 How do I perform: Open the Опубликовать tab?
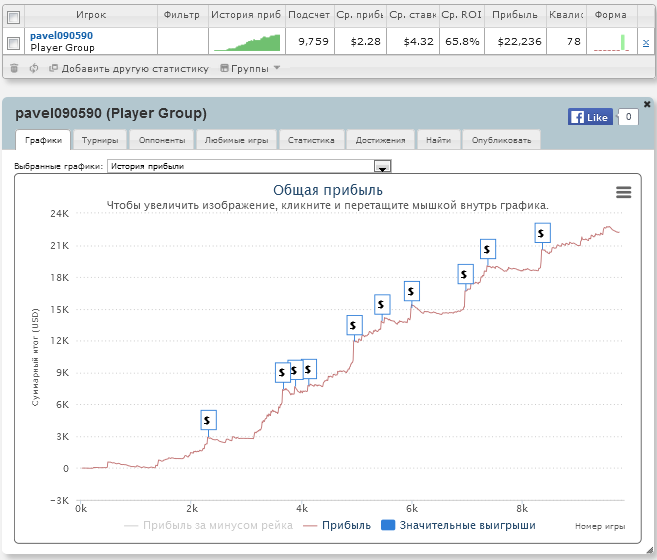[x=502, y=140]
